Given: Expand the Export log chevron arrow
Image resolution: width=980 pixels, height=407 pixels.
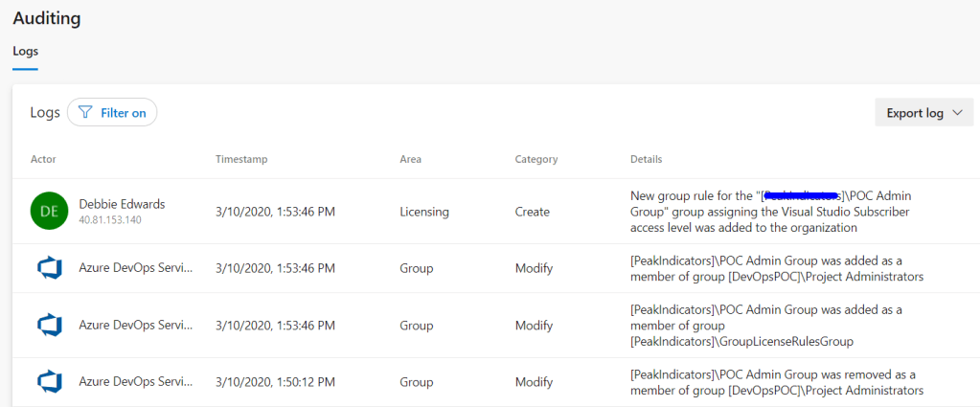Looking at the screenshot, I should click(x=955, y=113).
